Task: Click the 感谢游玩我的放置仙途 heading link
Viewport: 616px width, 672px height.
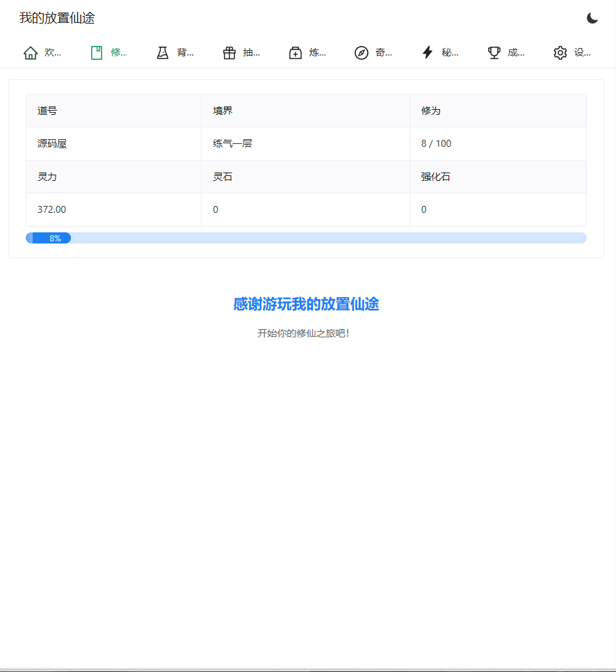Action: (x=307, y=304)
